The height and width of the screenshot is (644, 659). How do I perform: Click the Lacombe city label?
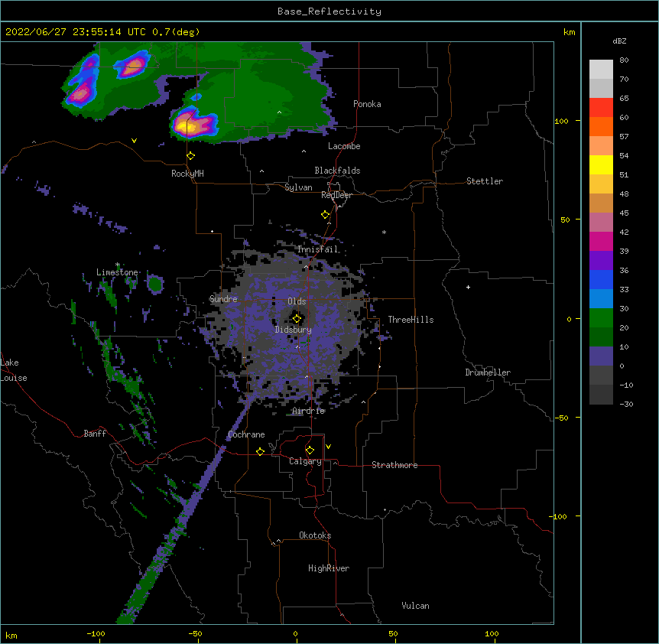click(x=344, y=146)
